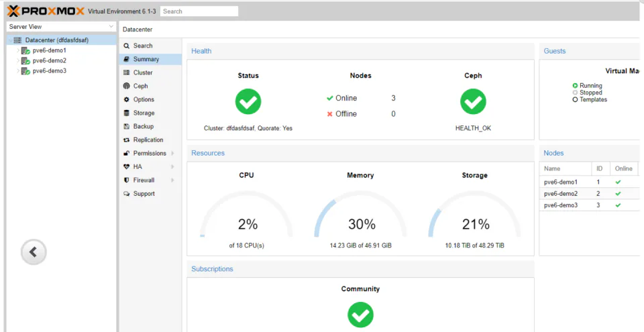Select pve6-demo2 in the server tree
Image resolution: width=644 pixels, height=332 pixels.
click(x=62, y=61)
